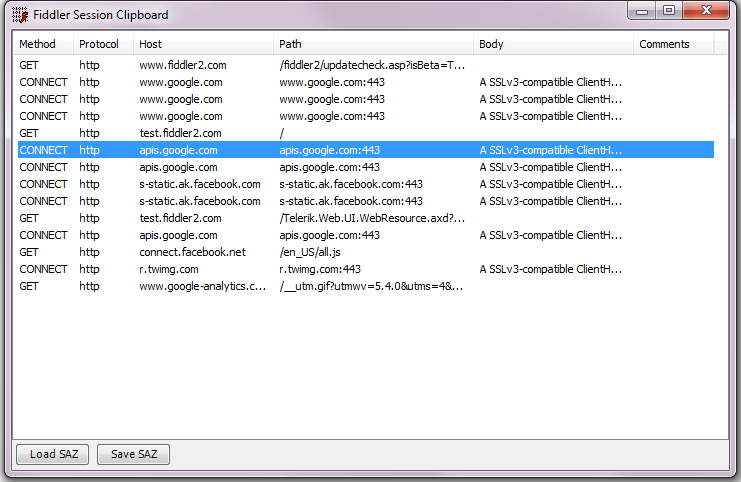Click the Load SAZ button
Screen dimensions: 741x482
click(52, 454)
